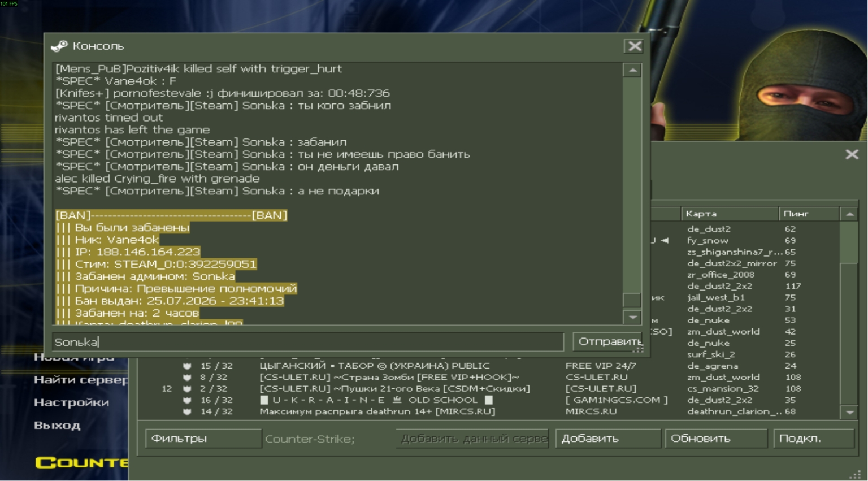Click shield icon beside 2 / 32 server
Viewport: 868px width, 481px height.
[x=187, y=388]
